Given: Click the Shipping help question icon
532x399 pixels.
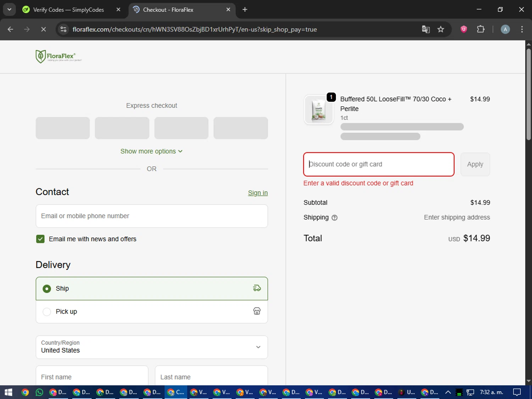Looking at the screenshot, I should pos(334,218).
